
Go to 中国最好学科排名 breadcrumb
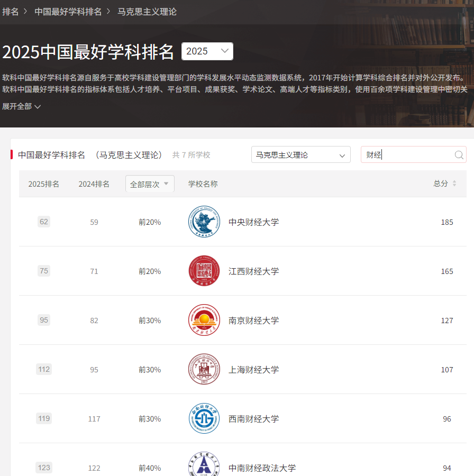[68, 12]
